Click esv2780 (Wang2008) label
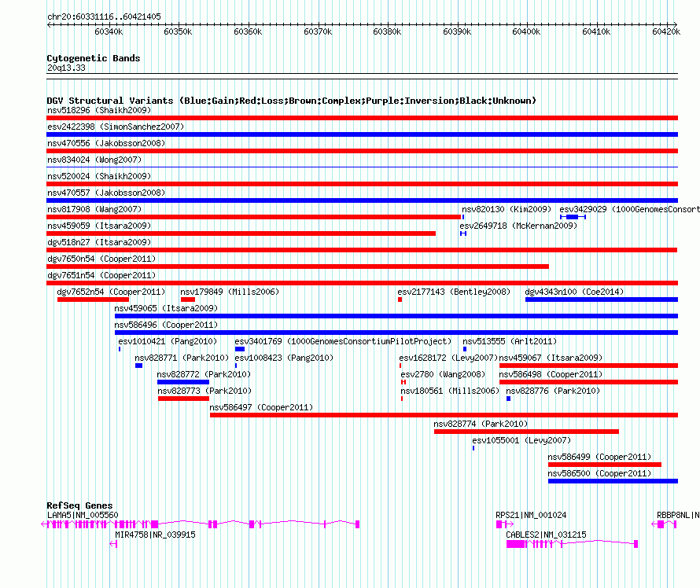This screenshot has width=700, height=588. coord(442,374)
